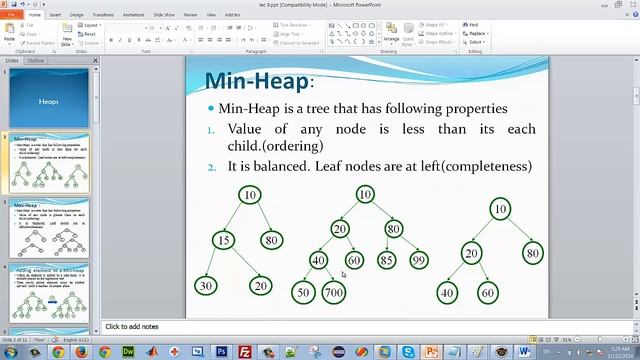Viewport: 640px width, 360px height.
Task: Click Convert to SmartArt
Action: point(296,43)
